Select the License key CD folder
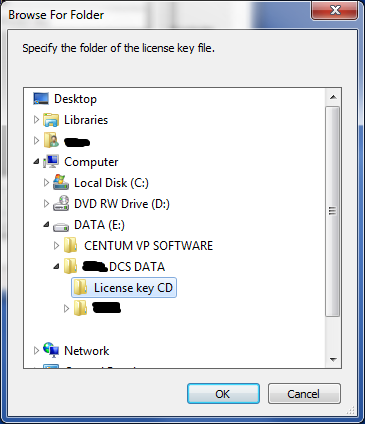Image resolution: width=365 pixels, height=424 pixels. click(124, 288)
